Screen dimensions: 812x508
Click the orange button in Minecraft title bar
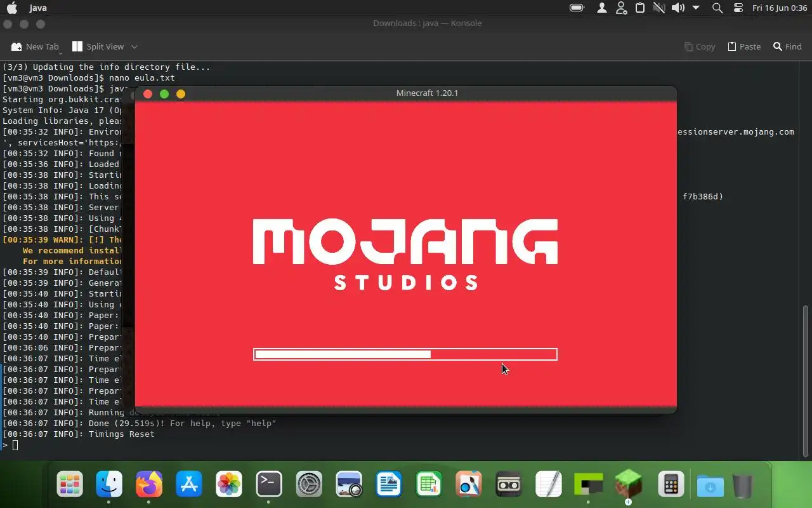[x=181, y=94]
